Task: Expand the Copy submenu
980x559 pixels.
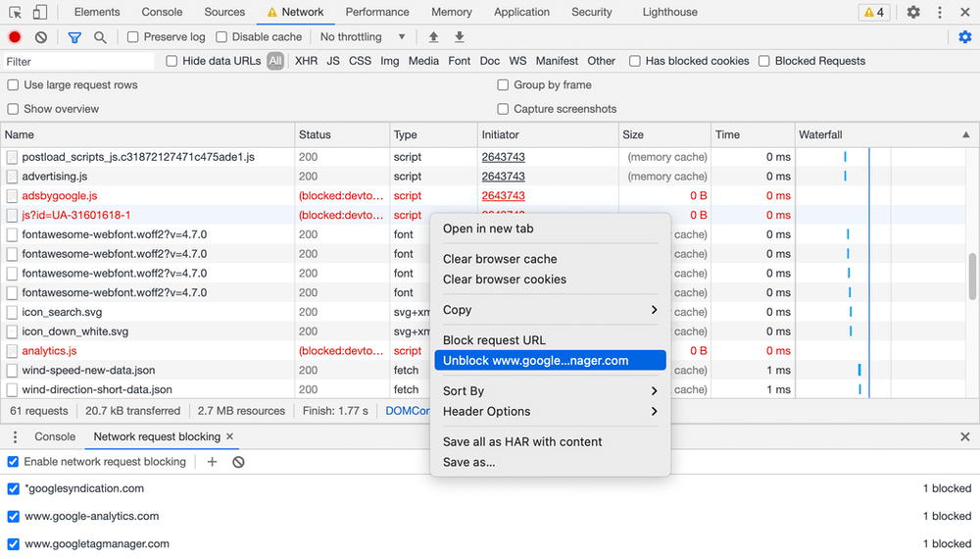Action: tap(550, 310)
